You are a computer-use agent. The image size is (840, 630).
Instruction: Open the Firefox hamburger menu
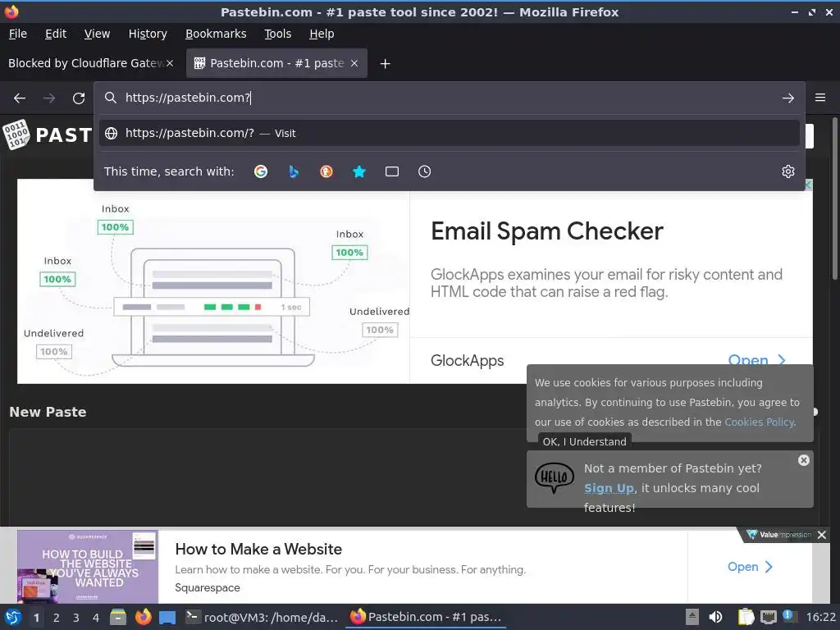[820, 98]
